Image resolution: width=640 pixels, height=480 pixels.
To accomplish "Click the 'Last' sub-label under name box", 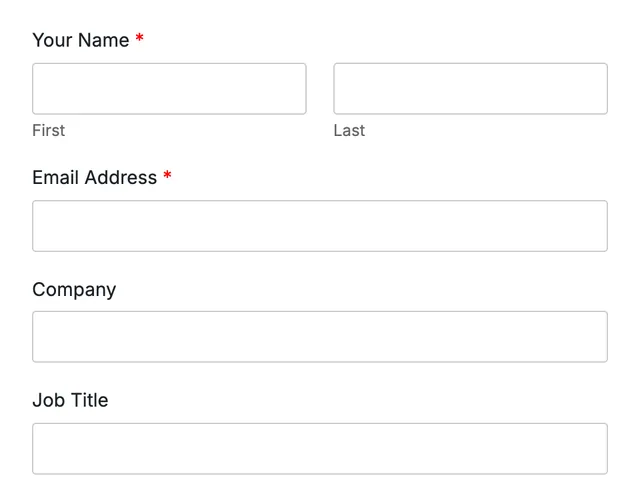I will [349, 131].
